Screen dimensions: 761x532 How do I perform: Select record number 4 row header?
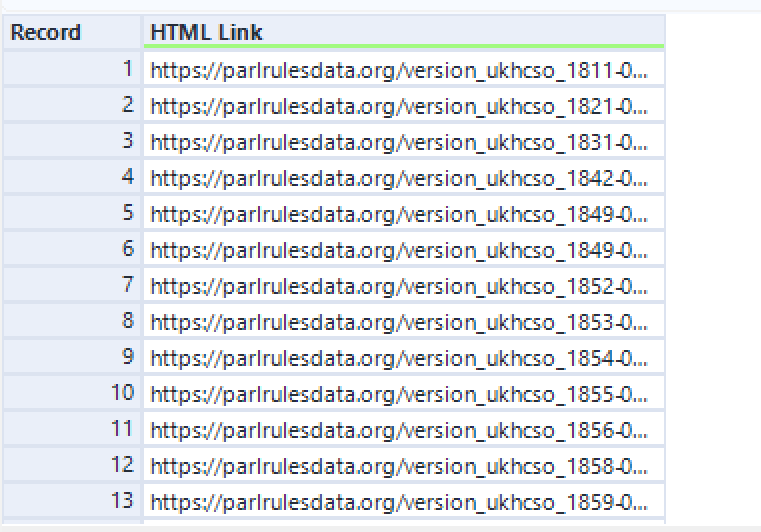tap(72, 176)
